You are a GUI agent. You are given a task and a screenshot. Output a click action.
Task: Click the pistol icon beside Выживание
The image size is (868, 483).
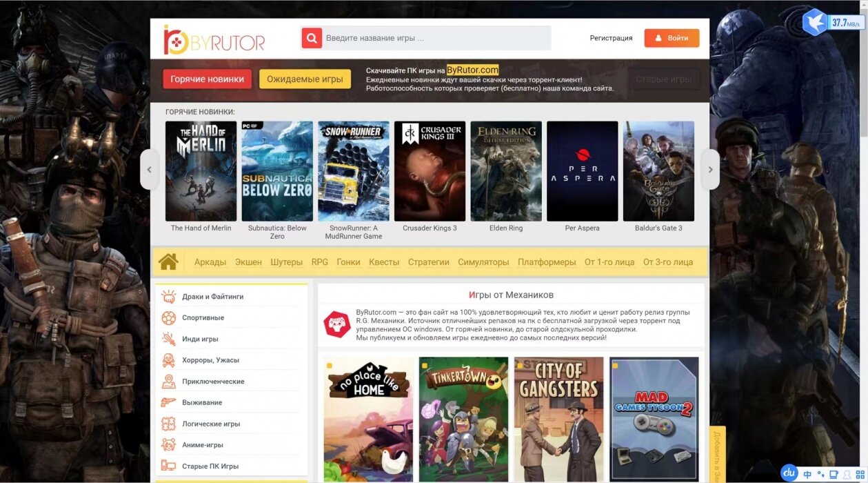(168, 402)
